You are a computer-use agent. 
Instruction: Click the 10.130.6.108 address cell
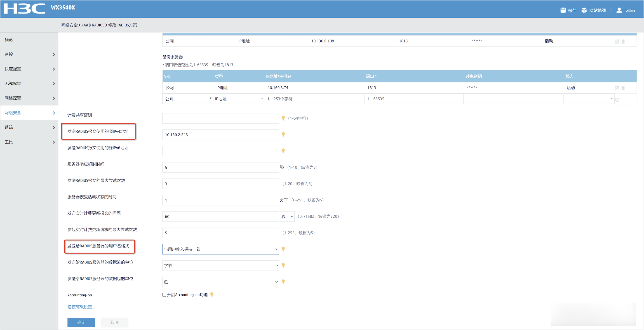point(322,41)
